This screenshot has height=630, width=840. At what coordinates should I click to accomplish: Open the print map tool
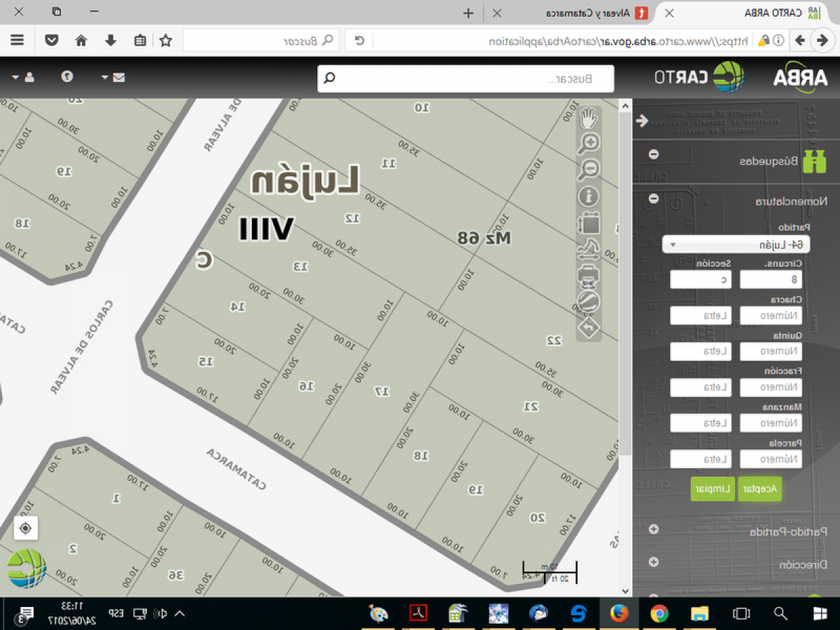pos(589,274)
